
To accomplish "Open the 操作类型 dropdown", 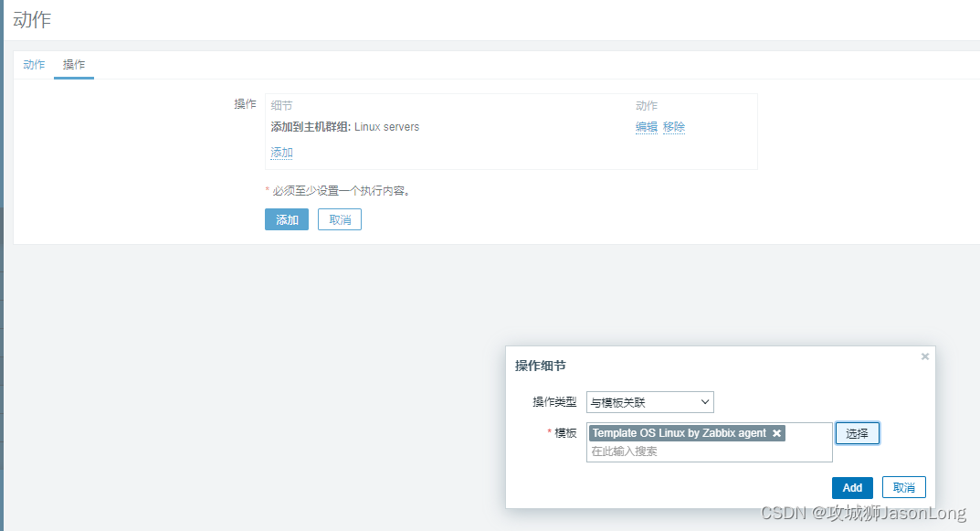I will (650, 402).
